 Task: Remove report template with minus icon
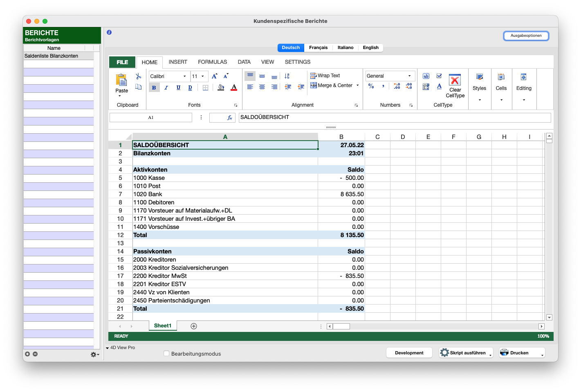tap(35, 354)
